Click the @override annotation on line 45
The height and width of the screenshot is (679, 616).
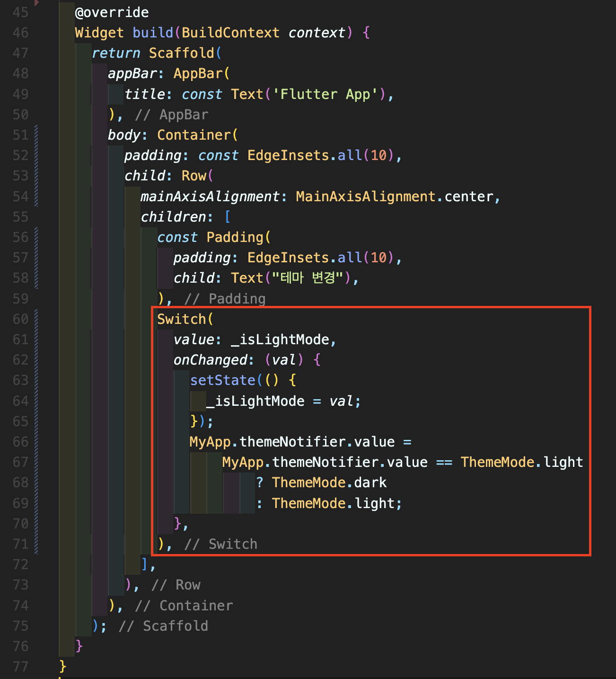[112, 12]
